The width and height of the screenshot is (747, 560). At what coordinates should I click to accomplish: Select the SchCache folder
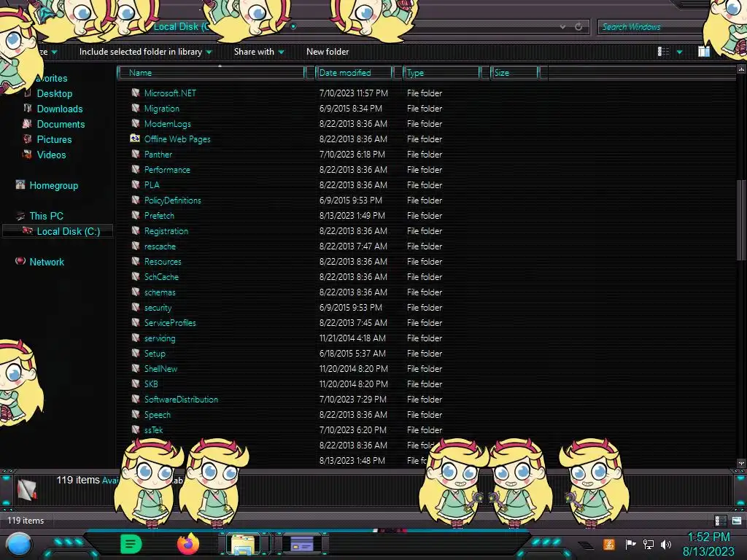coord(161,276)
